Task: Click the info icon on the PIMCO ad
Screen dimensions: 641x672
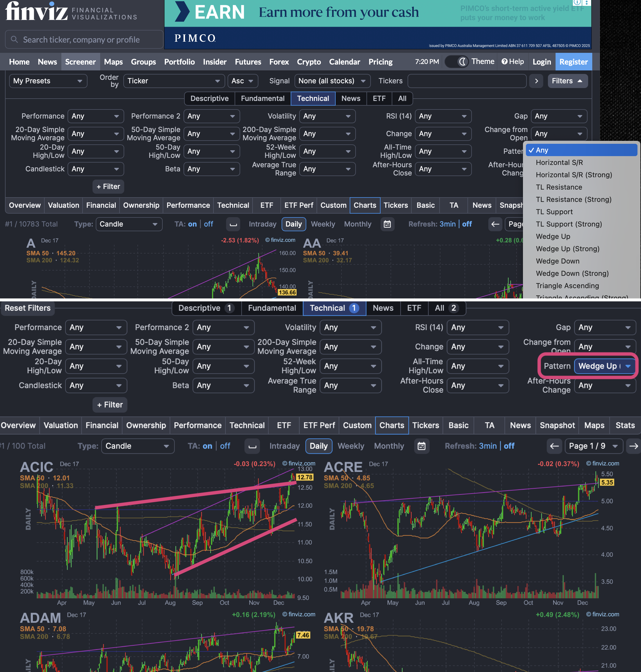Action: (577, 3)
